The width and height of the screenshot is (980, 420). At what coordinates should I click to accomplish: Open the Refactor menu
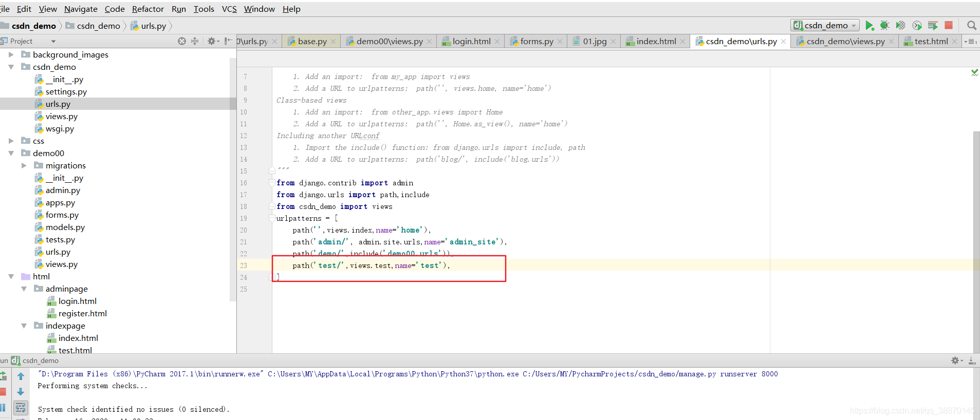(148, 9)
